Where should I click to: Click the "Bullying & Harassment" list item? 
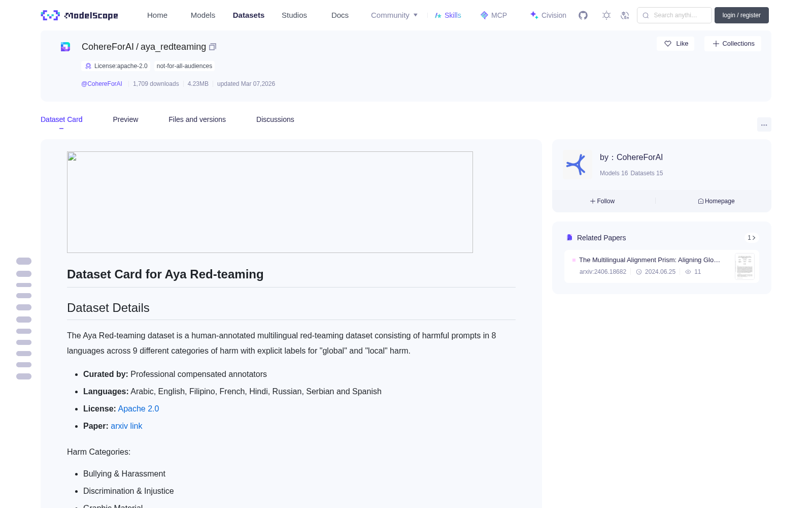[124, 473]
